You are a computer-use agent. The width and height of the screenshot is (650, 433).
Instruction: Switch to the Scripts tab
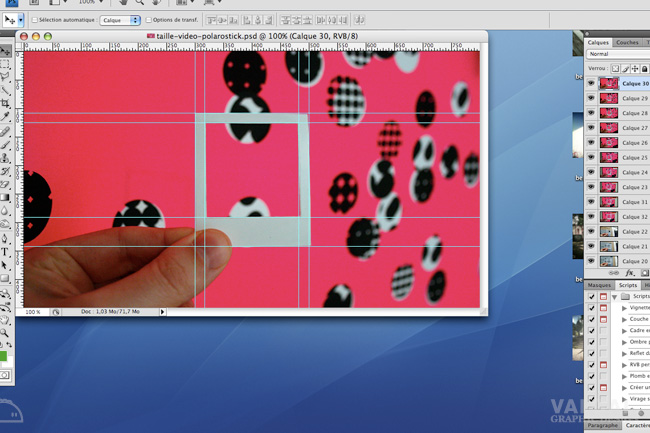[628, 285]
